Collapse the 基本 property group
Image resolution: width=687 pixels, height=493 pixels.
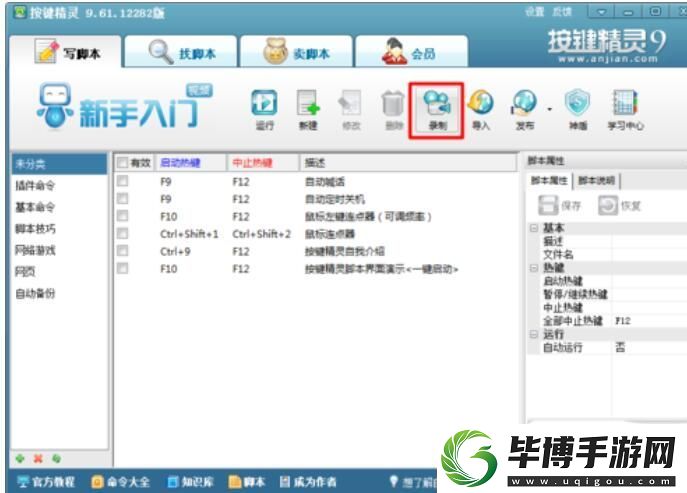(534, 228)
